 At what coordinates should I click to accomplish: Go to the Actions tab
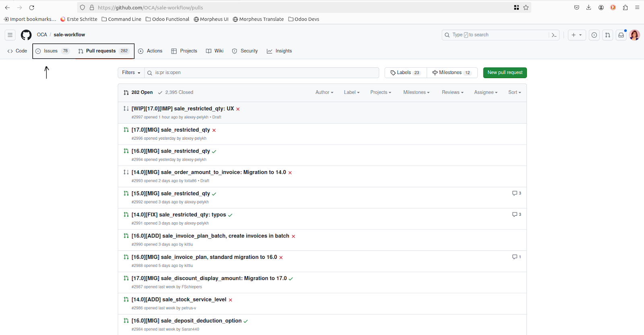click(150, 51)
